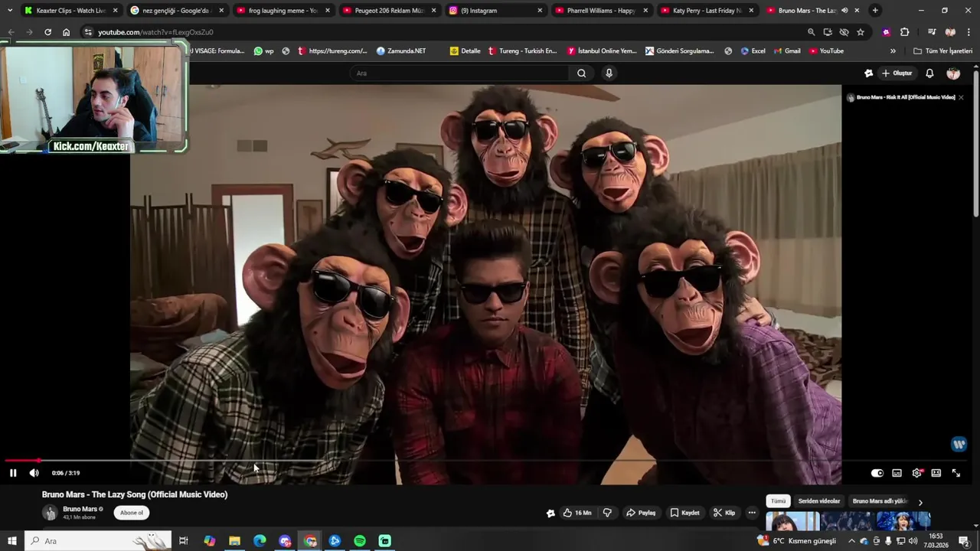Open Windows notification center
This screenshot has height=551, width=980.
click(x=964, y=541)
